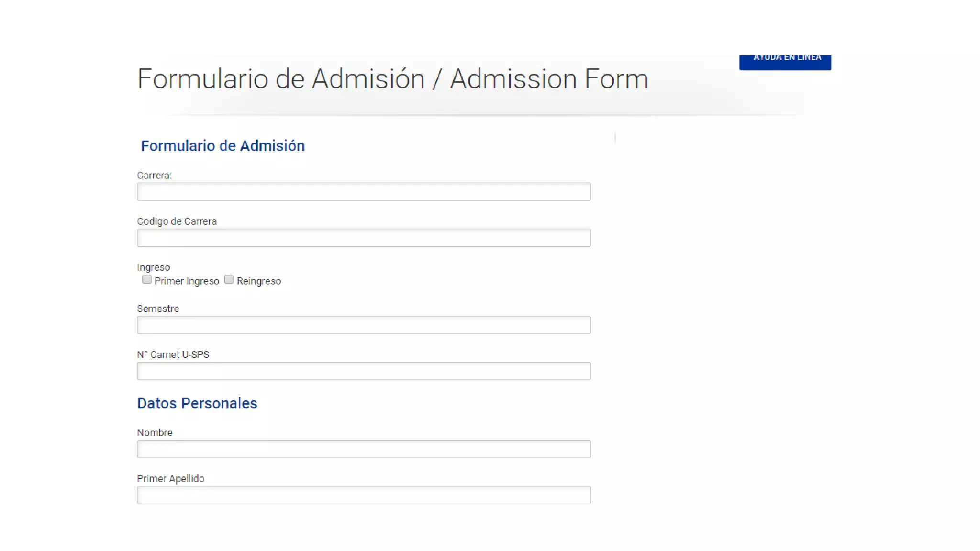Click inside the Primer Apellido field

point(364,495)
